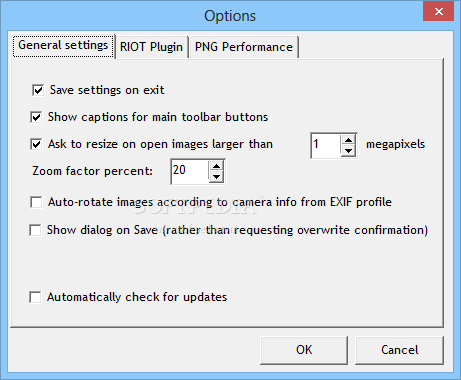
Task: Increase zoom factor percent with up arrow
Action: (x=217, y=166)
